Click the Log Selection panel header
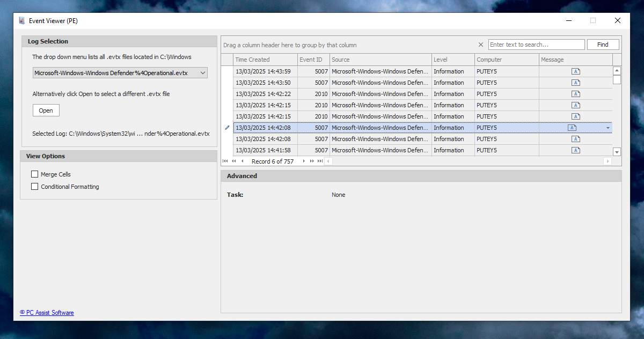Viewport: 644px width, 339px height. click(119, 41)
